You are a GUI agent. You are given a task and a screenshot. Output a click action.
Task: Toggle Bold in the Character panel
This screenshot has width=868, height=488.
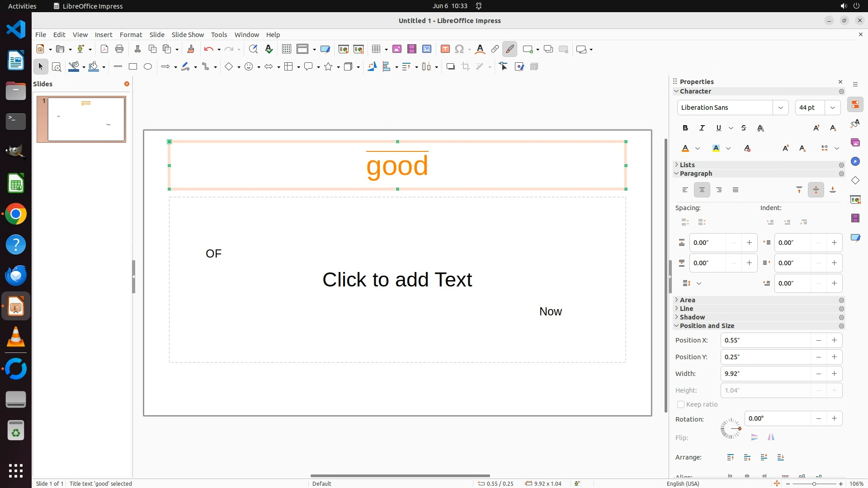coord(685,128)
